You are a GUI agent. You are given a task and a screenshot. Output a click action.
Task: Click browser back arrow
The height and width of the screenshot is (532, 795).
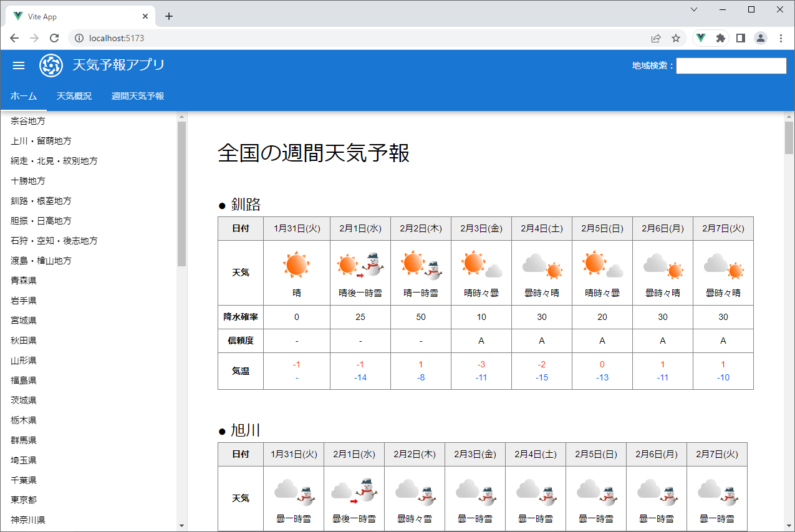14,38
